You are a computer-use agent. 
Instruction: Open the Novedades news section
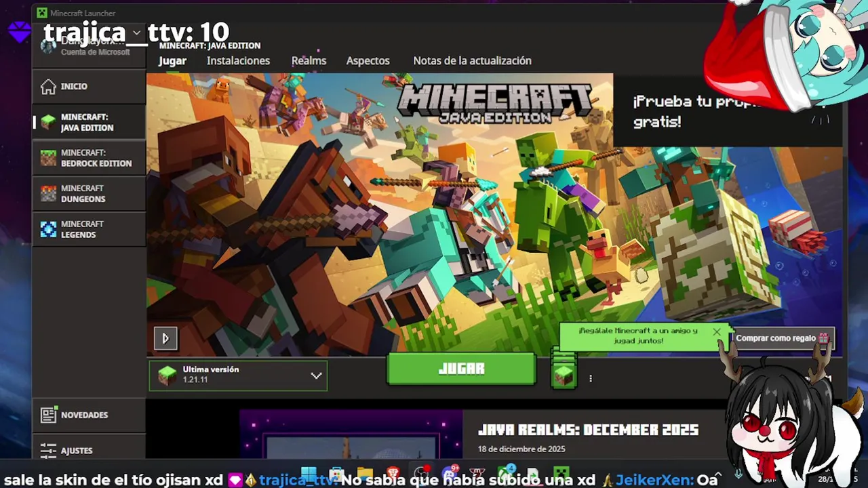tap(89, 415)
